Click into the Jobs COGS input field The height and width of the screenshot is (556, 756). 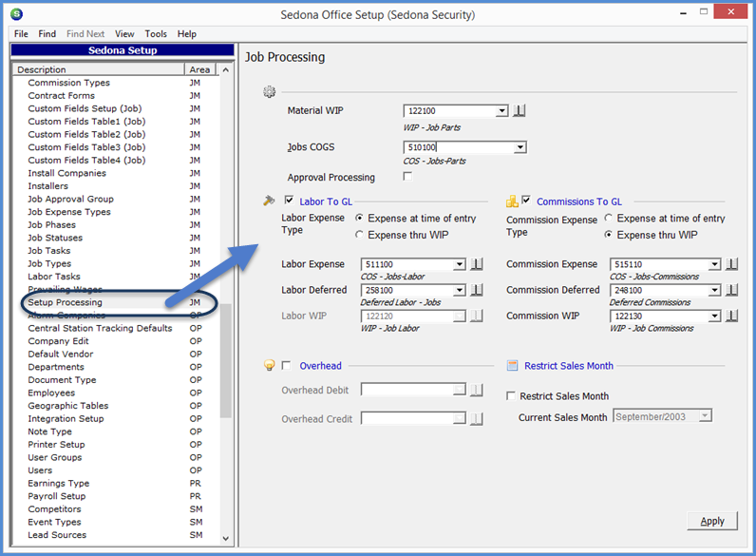[459, 147]
